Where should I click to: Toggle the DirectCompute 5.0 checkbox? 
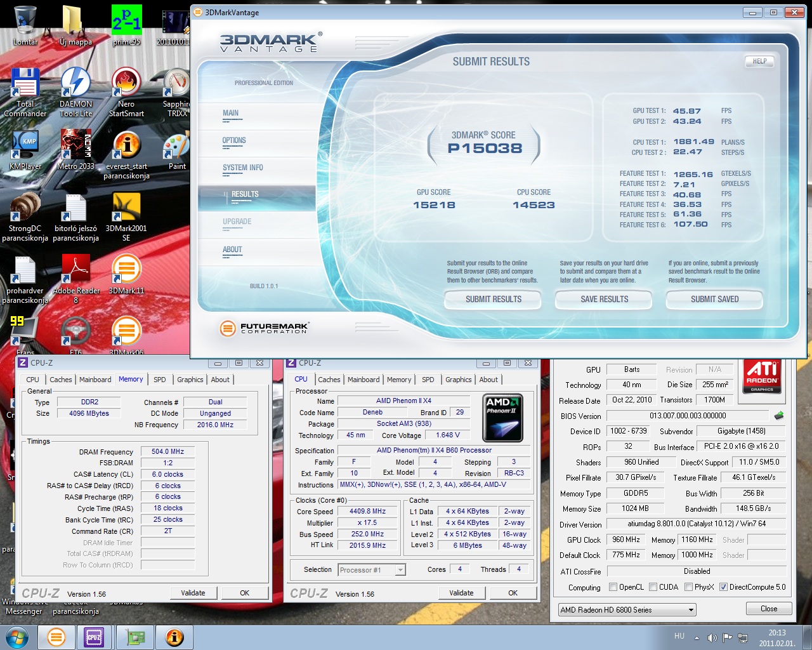coord(723,587)
